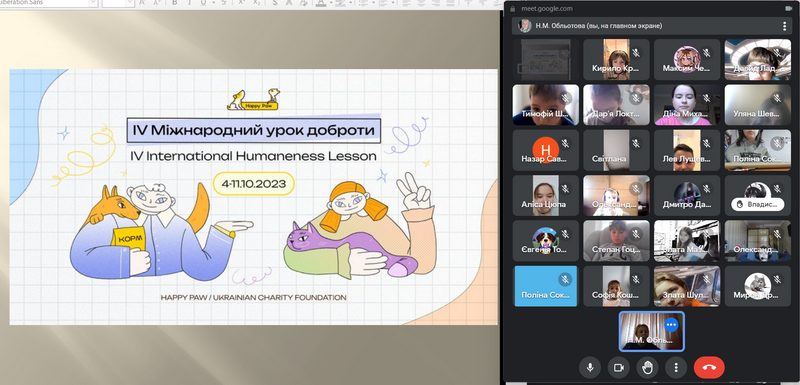Leave the call with the red button
This screenshot has height=385, width=800.
pos(710,367)
